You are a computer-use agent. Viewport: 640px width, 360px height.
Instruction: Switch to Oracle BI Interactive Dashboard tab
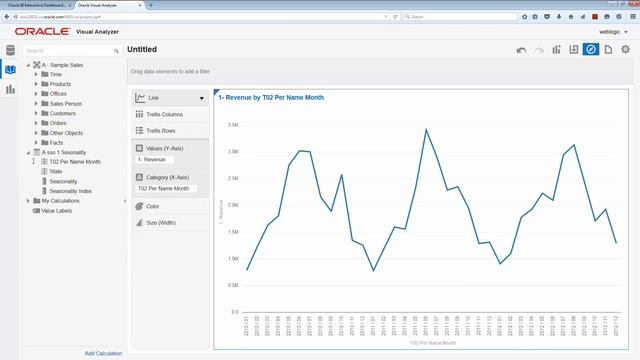37,5
